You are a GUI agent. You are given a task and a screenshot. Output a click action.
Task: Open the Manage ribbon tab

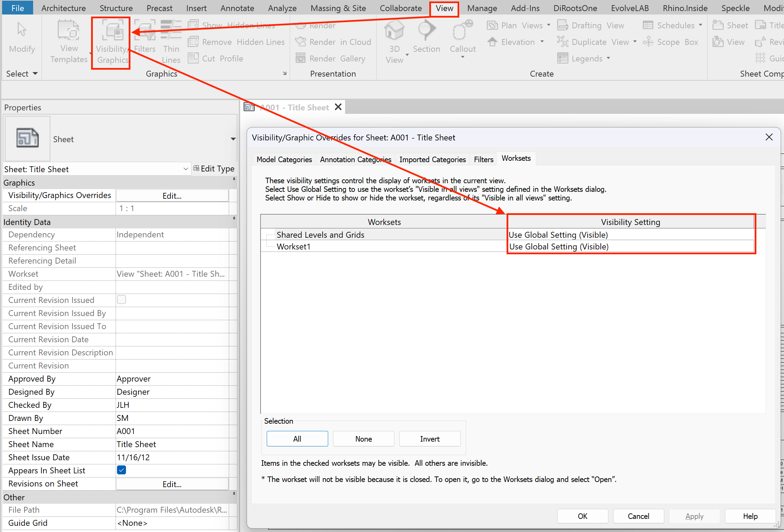coord(482,8)
